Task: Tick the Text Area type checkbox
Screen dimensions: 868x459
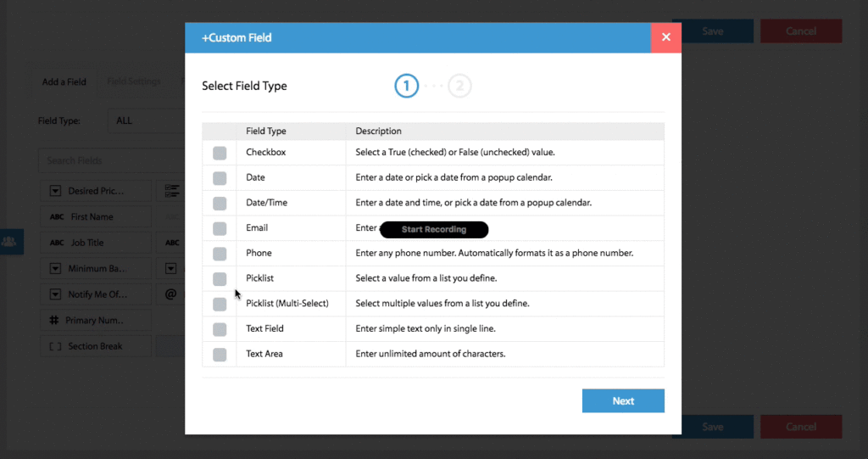Action: (x=220, y=355)
